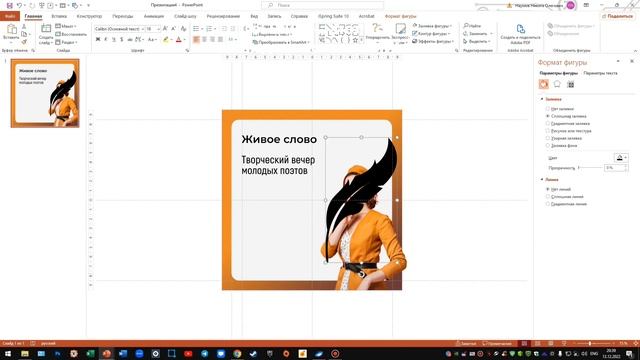Close the Формат фигуры pane
Viewport: 640px width, 360px height.
pos(632,61)
